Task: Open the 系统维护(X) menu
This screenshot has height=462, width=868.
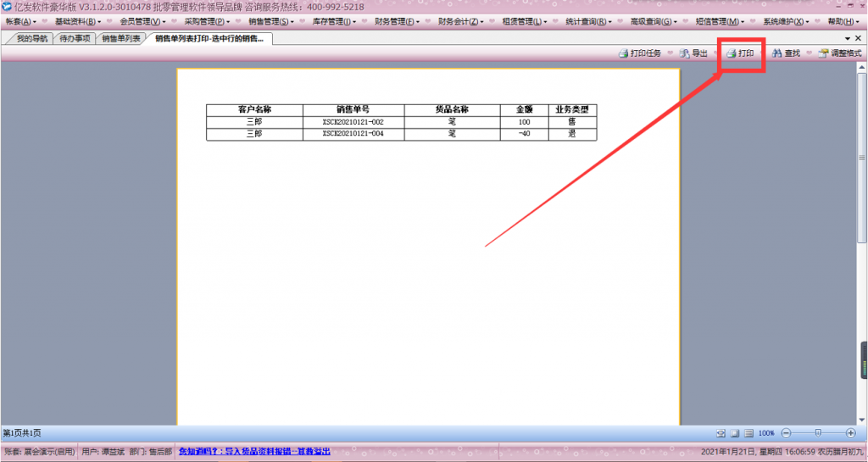Action: click(786, 21)
